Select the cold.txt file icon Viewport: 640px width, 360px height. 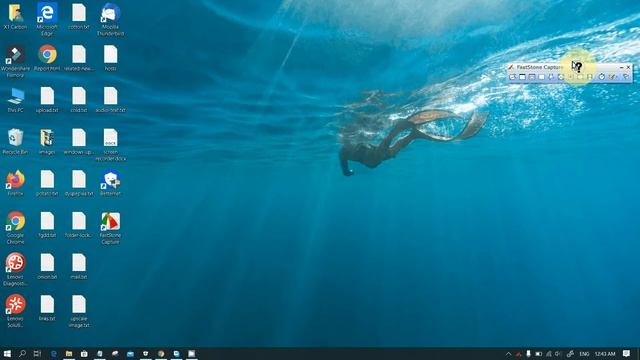79,100
